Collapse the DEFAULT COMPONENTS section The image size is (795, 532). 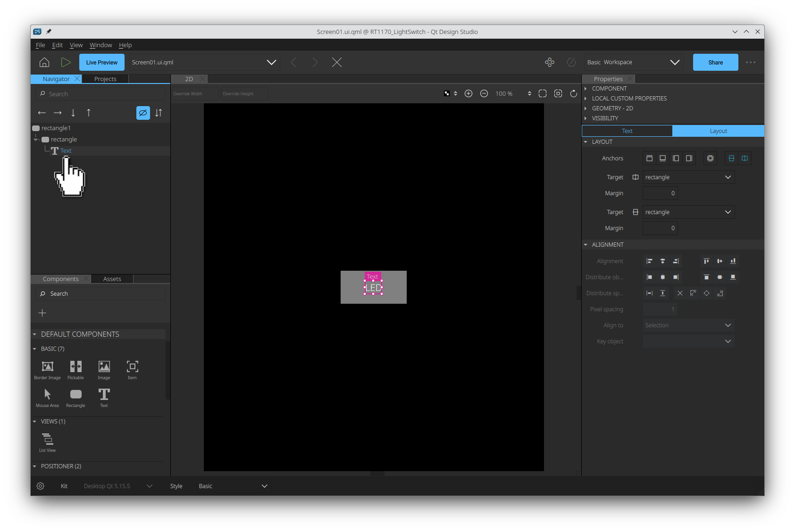coord(34,334)
